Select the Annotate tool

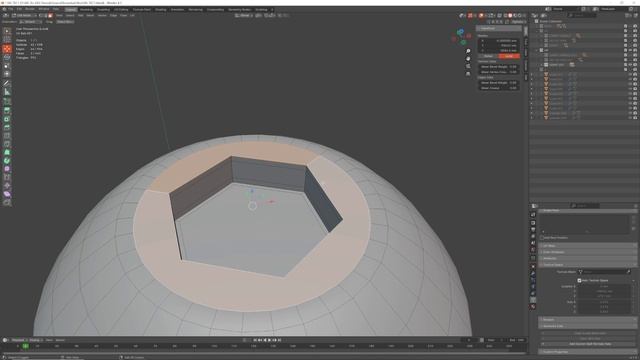click(x=7, y=83)
